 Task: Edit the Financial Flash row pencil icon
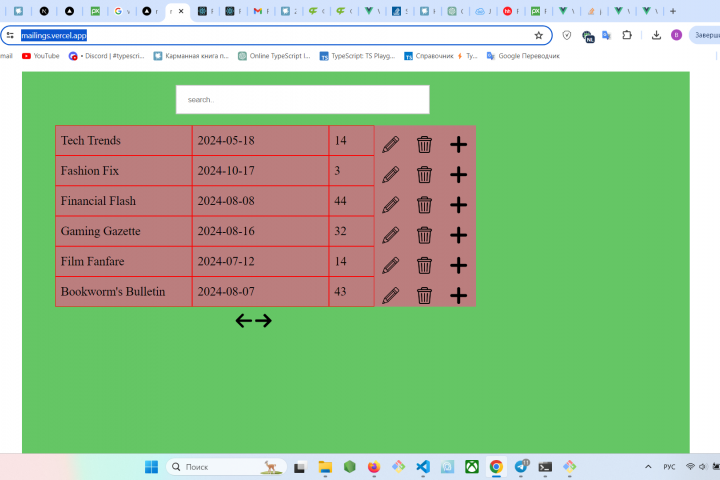pos(390,205)
